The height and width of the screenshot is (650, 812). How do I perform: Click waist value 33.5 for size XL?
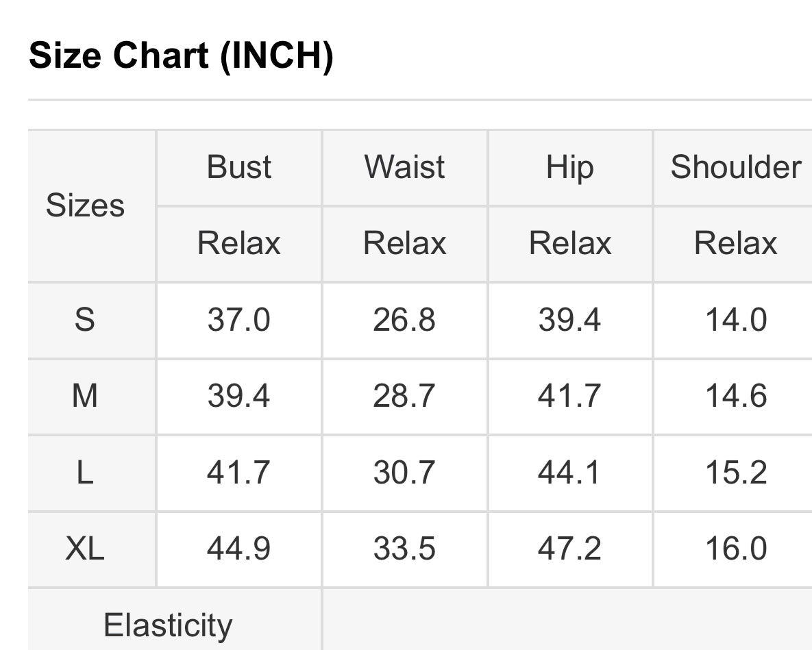[404, 549]
